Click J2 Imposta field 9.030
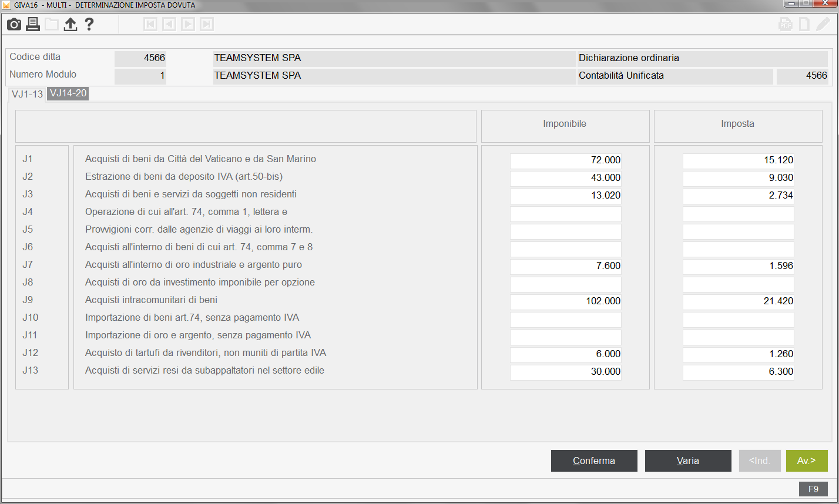The width and height of the screenshot is (839, 504). click(x=739, y=178)
